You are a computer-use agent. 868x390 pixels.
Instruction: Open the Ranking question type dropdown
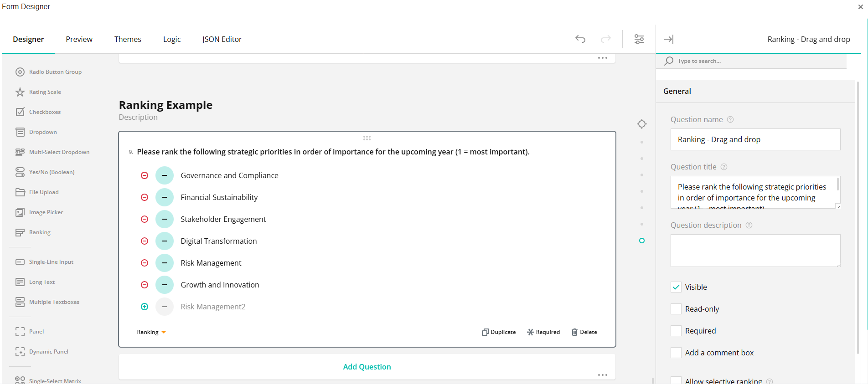(x=151, y=332)
